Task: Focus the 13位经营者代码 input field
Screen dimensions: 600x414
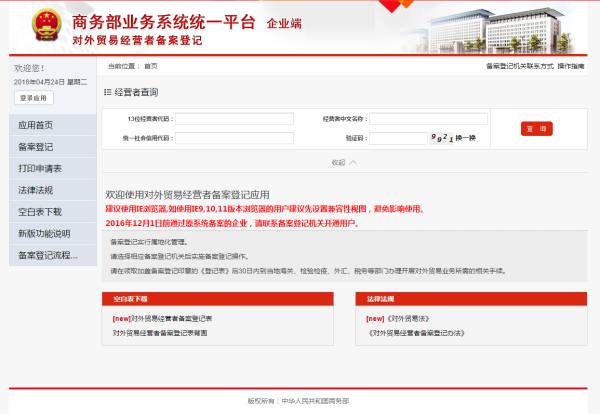Action: tap(234, 119)
